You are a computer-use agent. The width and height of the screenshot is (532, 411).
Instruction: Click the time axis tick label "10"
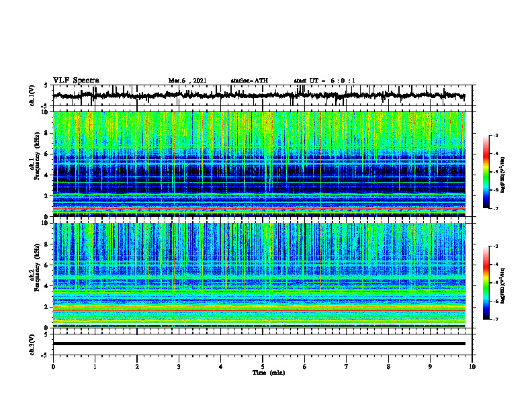472,367
